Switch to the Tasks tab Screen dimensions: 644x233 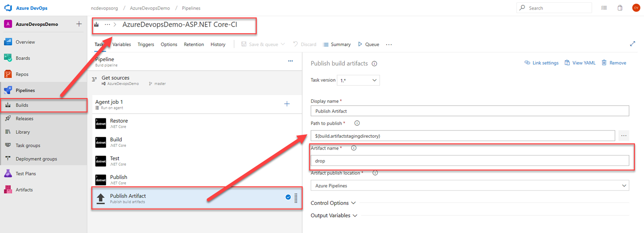100,44
